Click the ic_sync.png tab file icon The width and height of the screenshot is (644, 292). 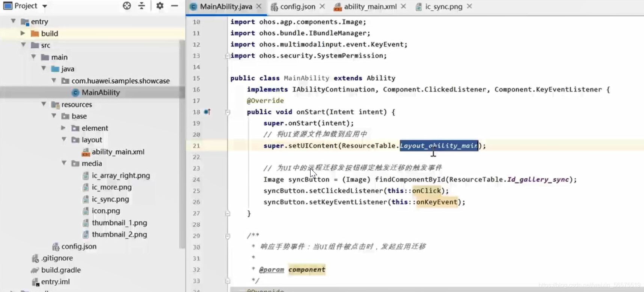coord(419,7)
